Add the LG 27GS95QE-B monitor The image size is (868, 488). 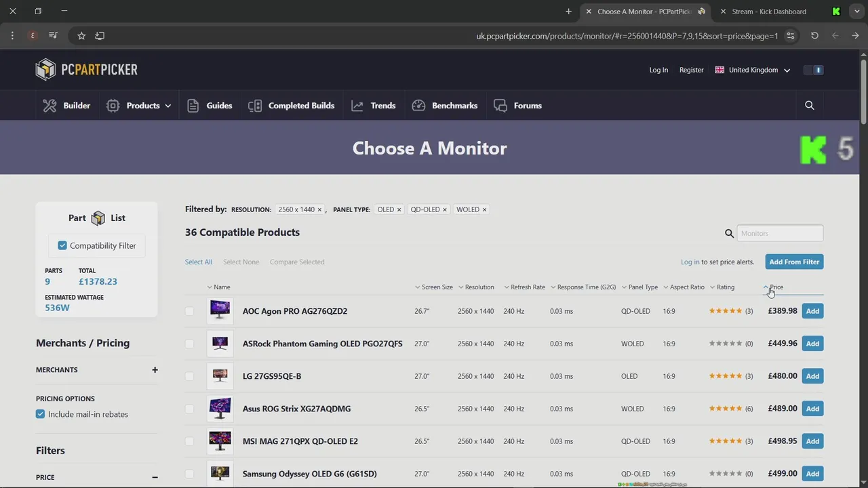pyautogui.click(x=812, y=376)
